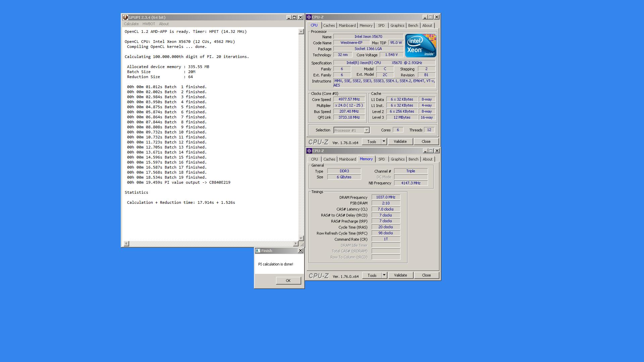Click scroll down arrow in GPUPI output
This screenshot has height=362, width=644.
[301, 238]
